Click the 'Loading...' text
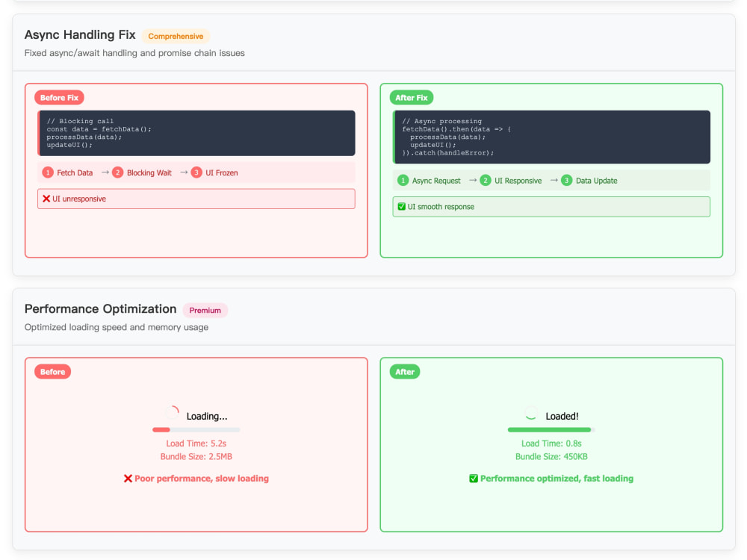Screen dimensions: 747x560 coord(207,416)
